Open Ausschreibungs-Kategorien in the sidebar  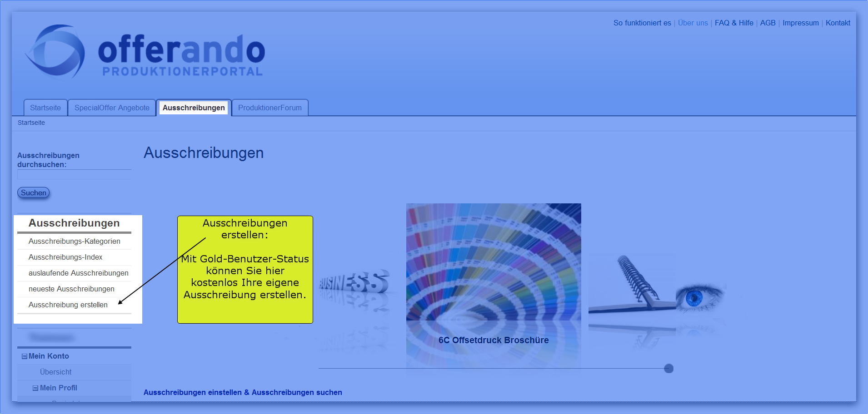pos(75,241)
